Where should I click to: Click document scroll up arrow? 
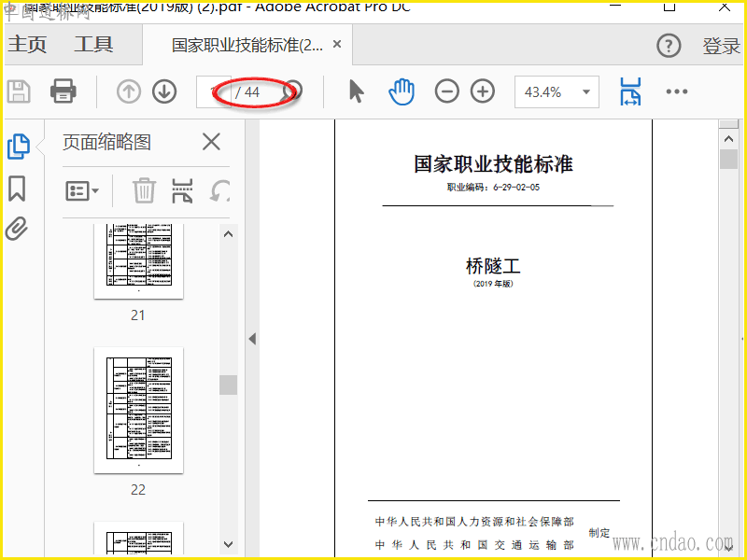coord(728,139)
